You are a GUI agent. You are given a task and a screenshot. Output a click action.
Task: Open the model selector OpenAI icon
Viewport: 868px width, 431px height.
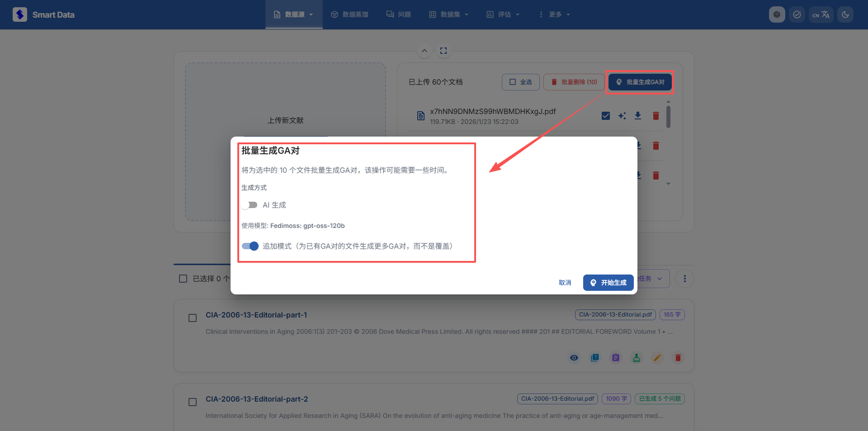click(x=777, y=14)
